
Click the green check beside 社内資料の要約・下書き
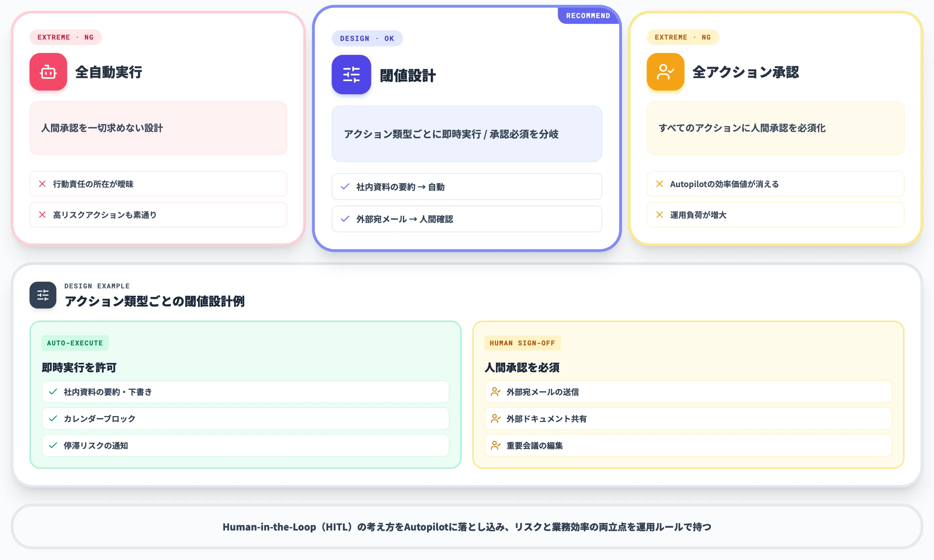53,392
